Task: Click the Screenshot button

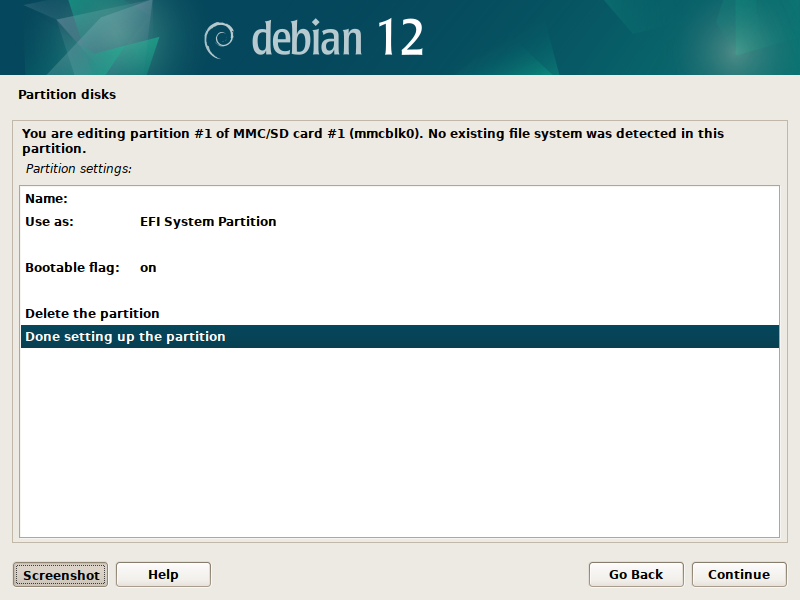Action: 61,575
